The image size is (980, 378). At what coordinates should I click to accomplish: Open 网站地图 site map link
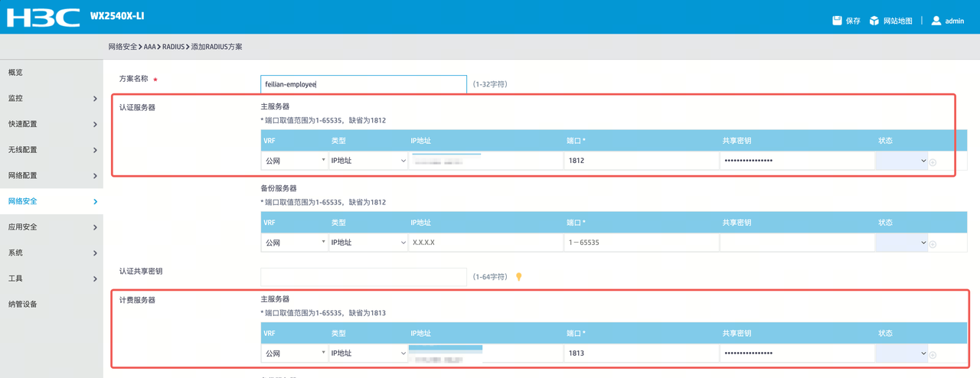[897, 21]
